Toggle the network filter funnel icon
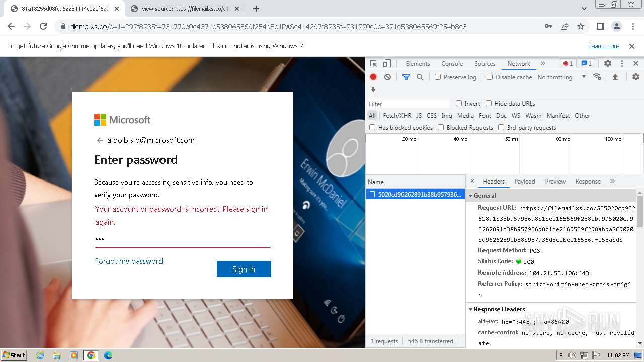644x362 pixels. point(406,77)
